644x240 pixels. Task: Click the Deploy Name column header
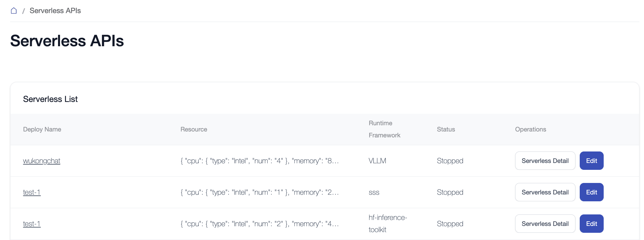click(x=42, y=130)
